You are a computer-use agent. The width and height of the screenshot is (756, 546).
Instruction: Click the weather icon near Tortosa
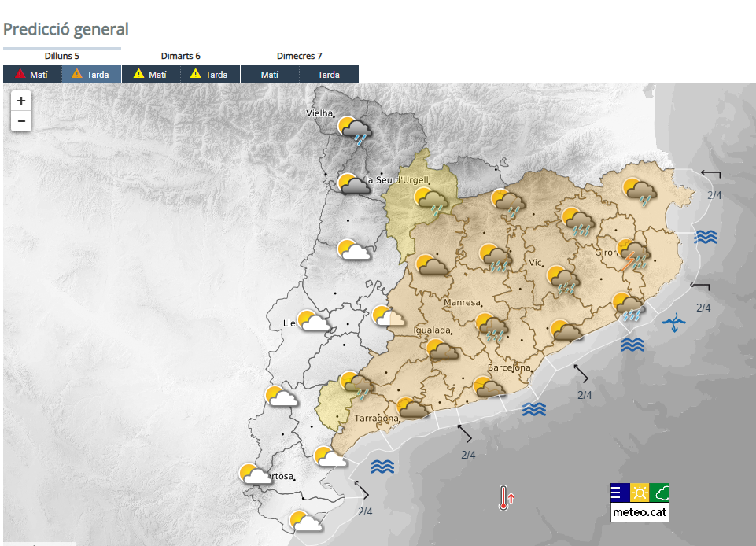pos(255,474)
